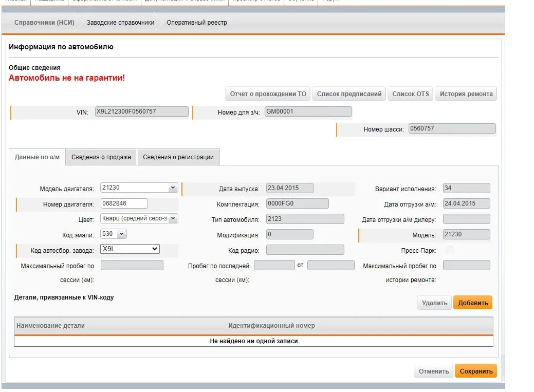Image resolution: width=534 pixels, height=392 pixels.
Task: Switch to 'Сведения о продаже' tab
Action: coord(101,157)
